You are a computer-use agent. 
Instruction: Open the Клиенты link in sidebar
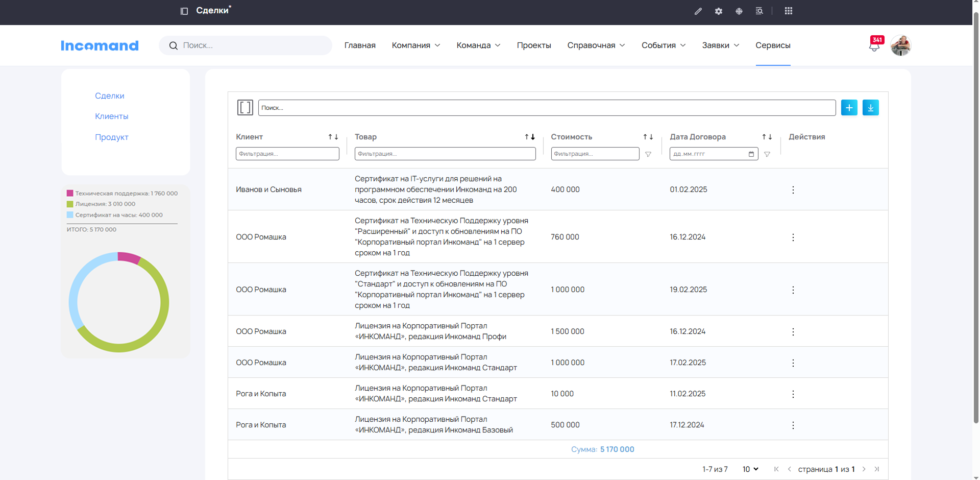coord(111,116)
